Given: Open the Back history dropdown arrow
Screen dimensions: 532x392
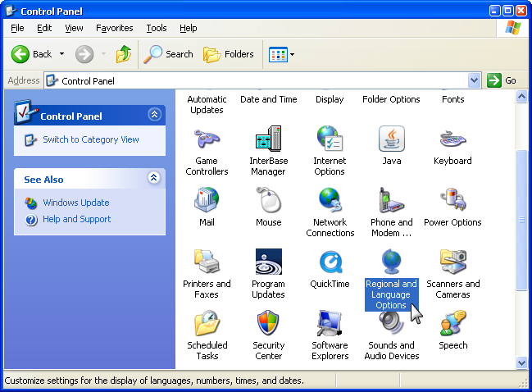Looking at the screenshot, I should coord(61,54).
